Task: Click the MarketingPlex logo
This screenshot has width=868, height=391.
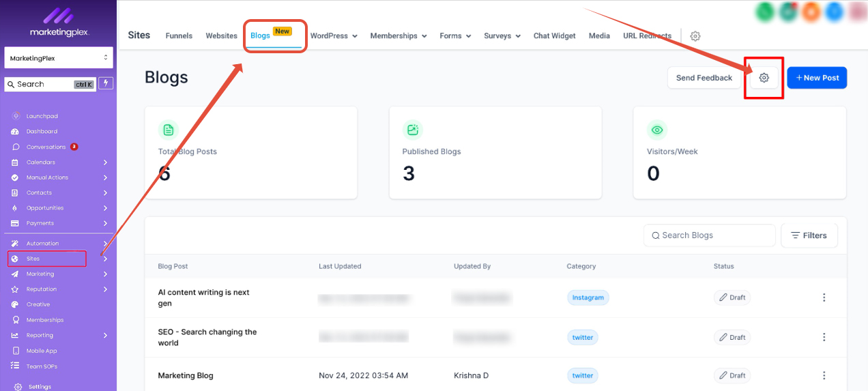Action: point(59,22)
